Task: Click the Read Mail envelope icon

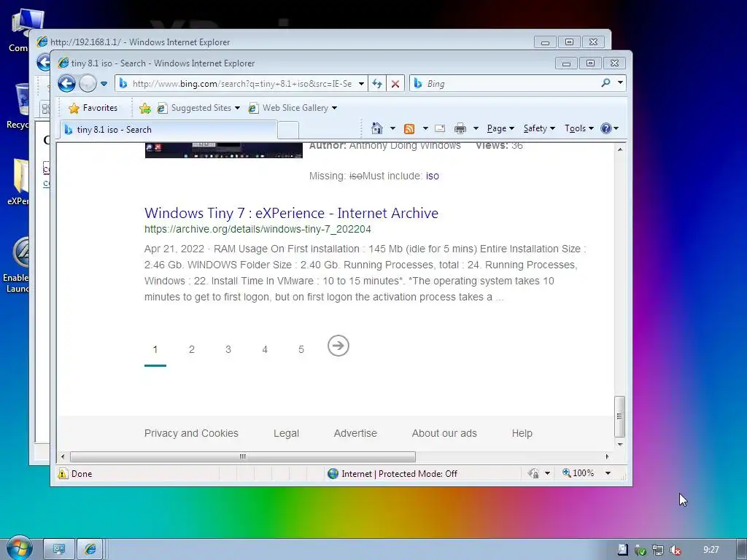Action: click(440, 128)
